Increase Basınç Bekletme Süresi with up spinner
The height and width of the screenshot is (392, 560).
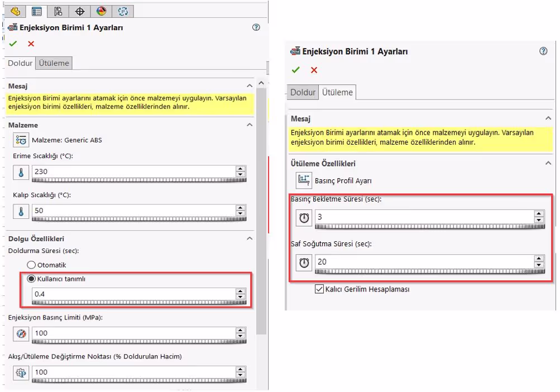click(x=539, y=214)
